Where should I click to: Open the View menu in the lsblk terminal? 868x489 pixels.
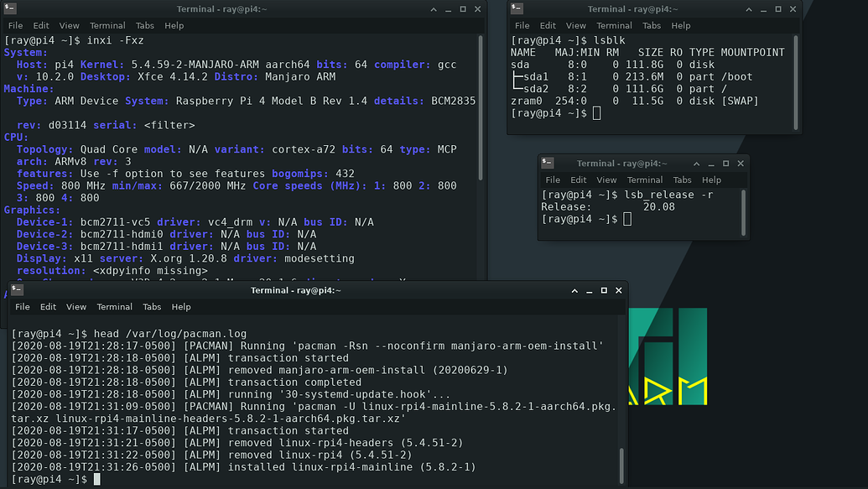[x=576, y=25]
